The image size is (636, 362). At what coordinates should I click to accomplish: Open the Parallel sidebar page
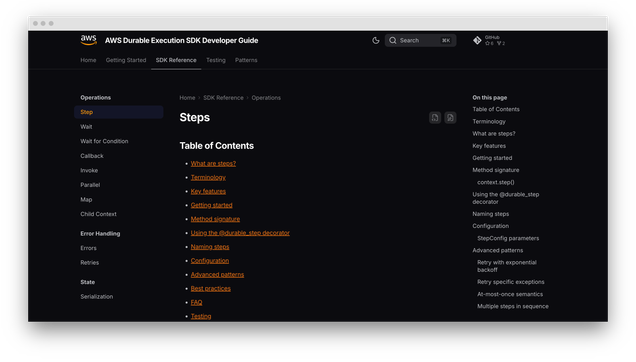pos(90,185)
